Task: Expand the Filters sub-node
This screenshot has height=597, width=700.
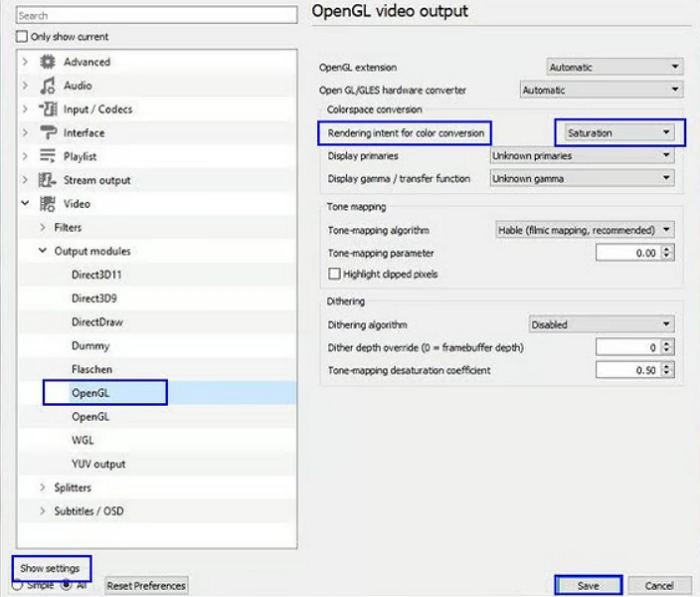Action: (43, 227)
